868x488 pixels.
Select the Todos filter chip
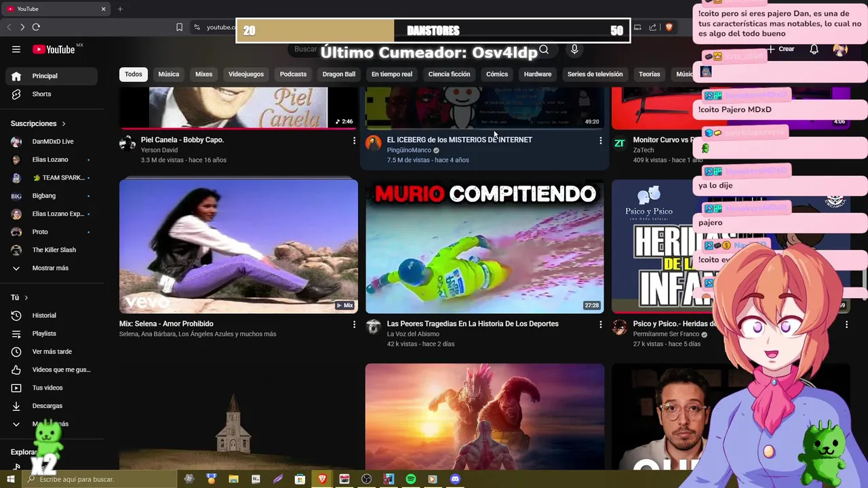[x=134, y=74]
